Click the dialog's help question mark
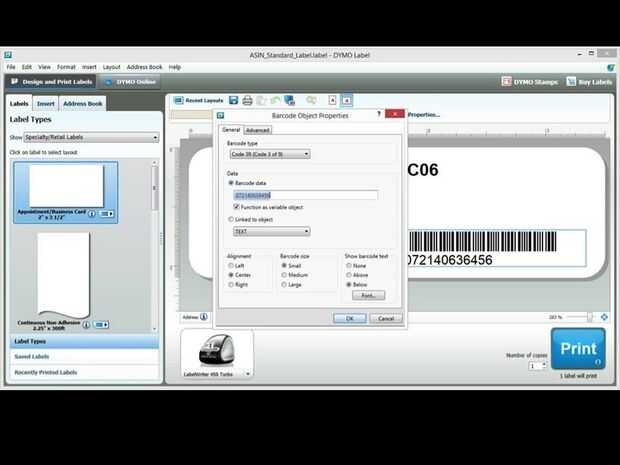 (x=379, y=114)
